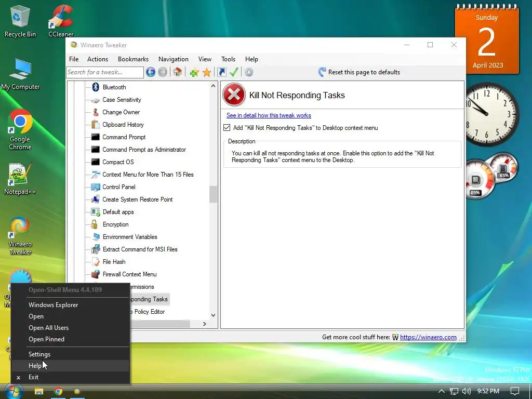Viewport: 532px width, 399px height.
Task: Click the shortcut arrow toolbar icon
Action: [x=221, y=72]
